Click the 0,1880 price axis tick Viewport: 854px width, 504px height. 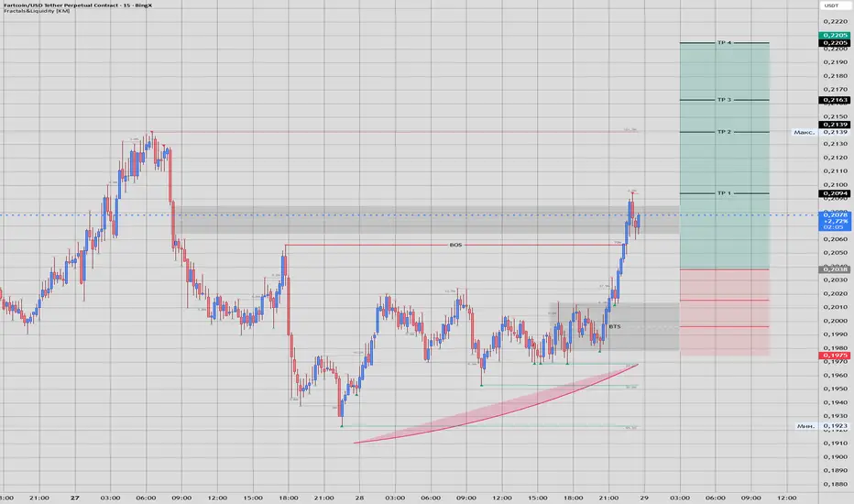coord(835,485)
